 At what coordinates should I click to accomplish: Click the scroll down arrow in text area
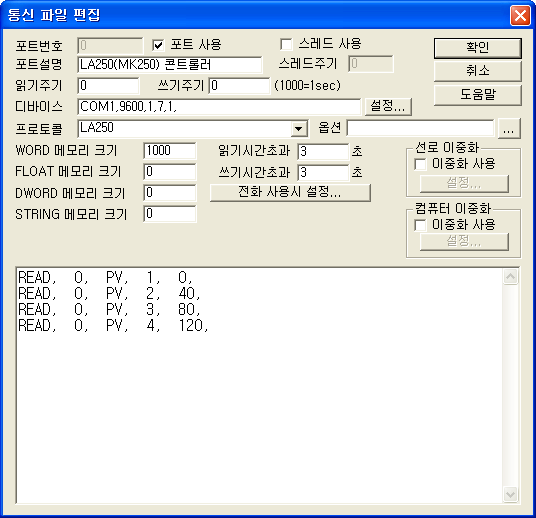[510, 494]
